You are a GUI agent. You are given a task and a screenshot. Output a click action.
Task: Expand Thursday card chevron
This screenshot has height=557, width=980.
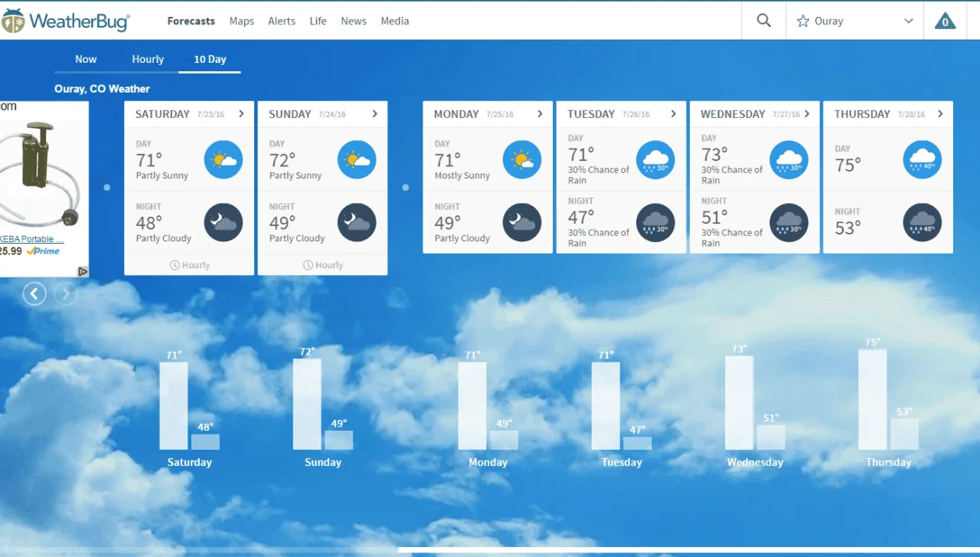pos(940,113)
